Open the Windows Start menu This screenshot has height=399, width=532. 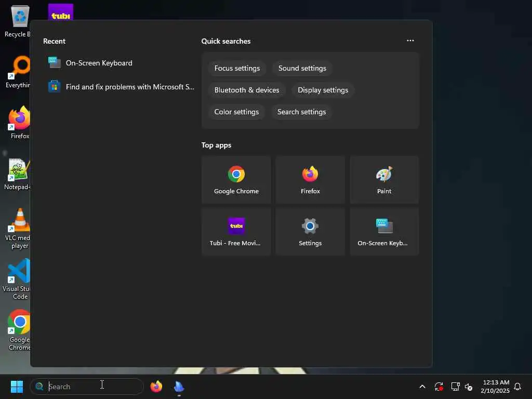pos(17,387)
